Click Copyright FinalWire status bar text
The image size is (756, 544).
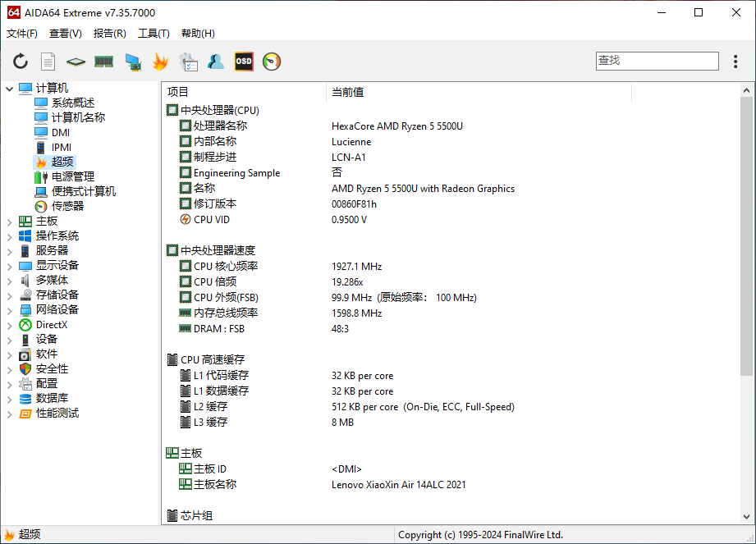click(480, 535)
